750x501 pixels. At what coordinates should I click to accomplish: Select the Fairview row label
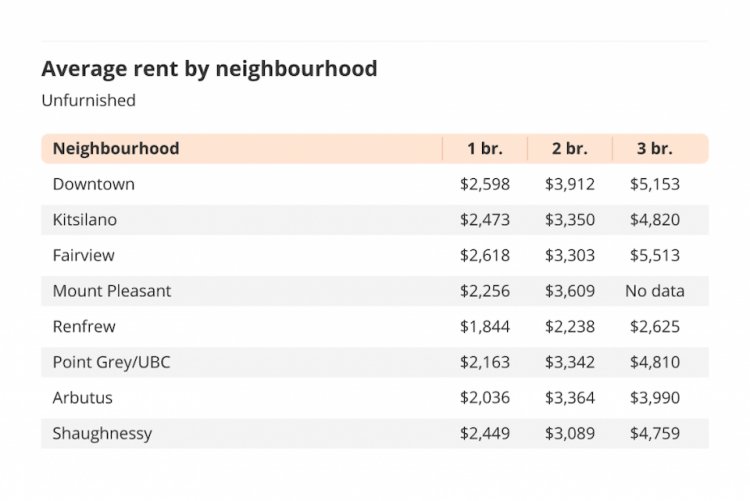pos(84,255)
